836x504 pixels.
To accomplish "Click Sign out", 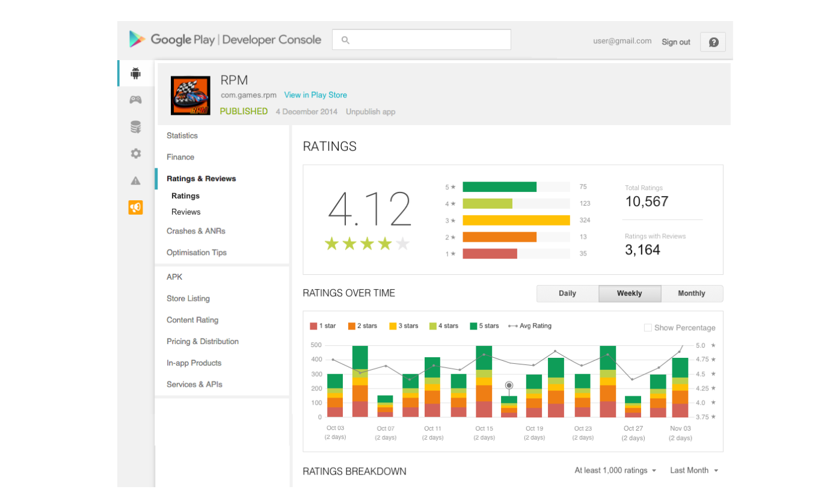I will click(x=676, y=42).
